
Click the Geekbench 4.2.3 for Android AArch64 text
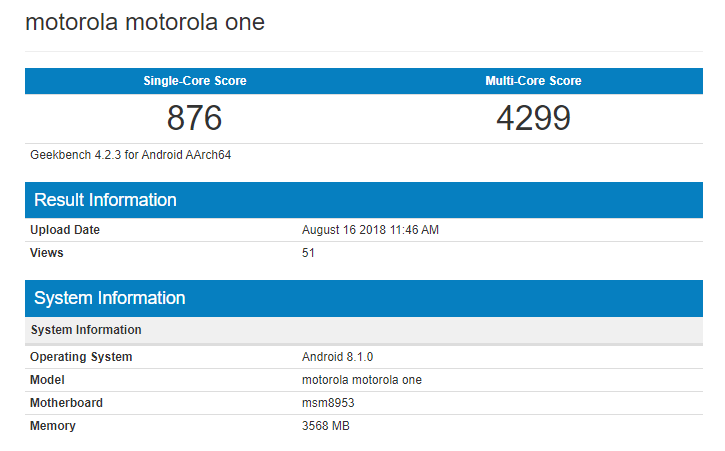pyautogui.click(x=131, y=155)
